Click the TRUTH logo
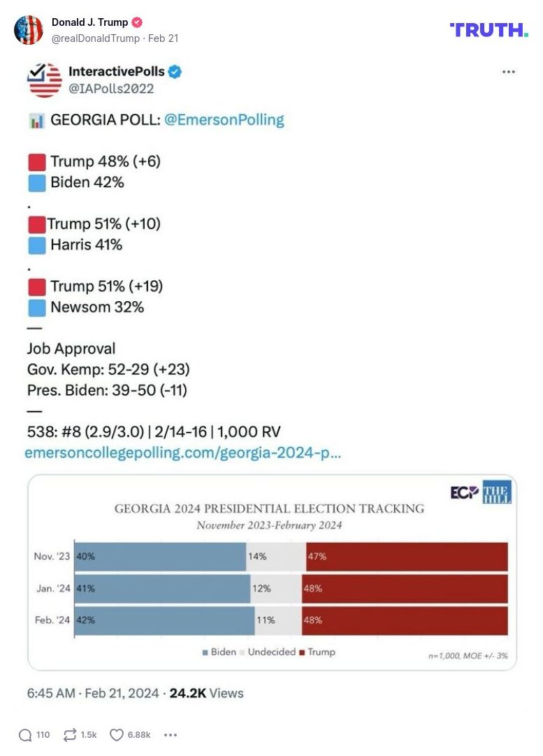543x756 pixels. click(488, 29)
